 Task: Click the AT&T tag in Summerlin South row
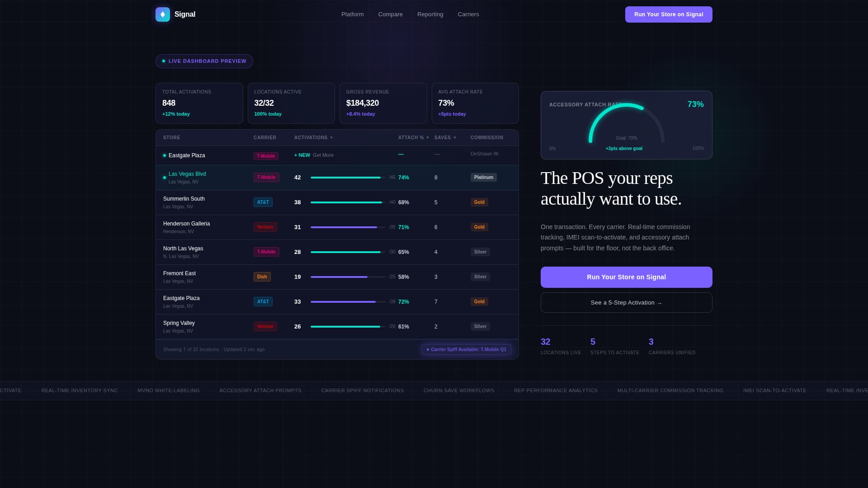pos(263,202)
